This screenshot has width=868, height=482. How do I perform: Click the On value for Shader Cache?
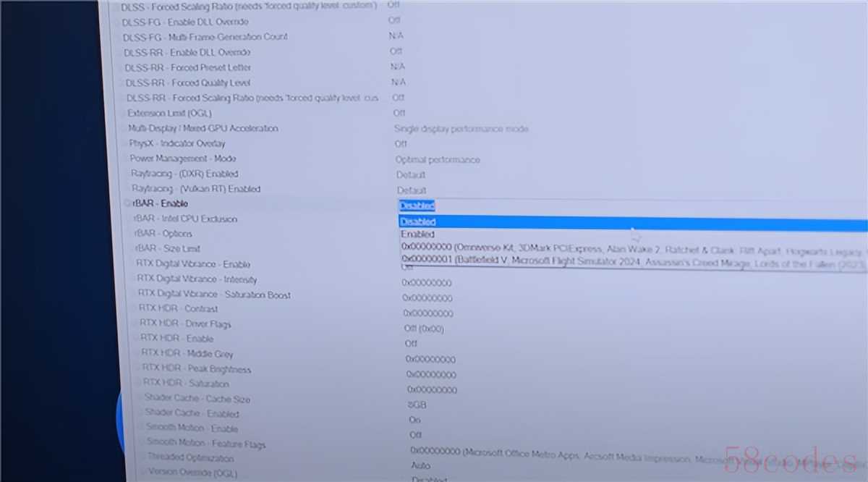pos(414,420)
